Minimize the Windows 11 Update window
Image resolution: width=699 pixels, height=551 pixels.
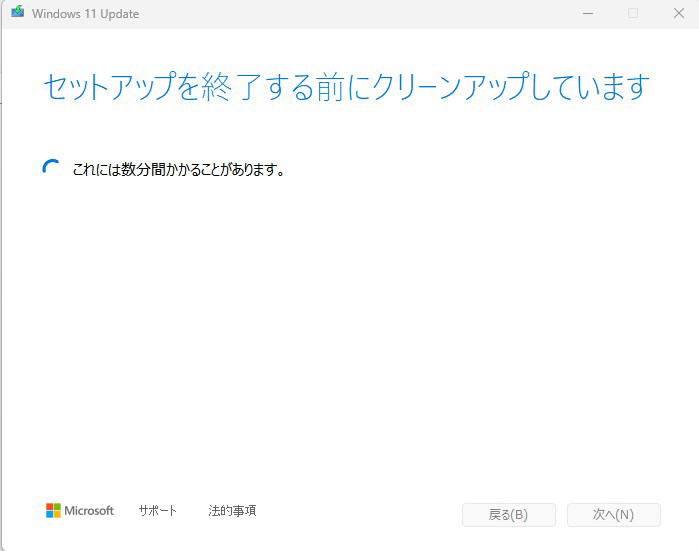pos(588,13)
